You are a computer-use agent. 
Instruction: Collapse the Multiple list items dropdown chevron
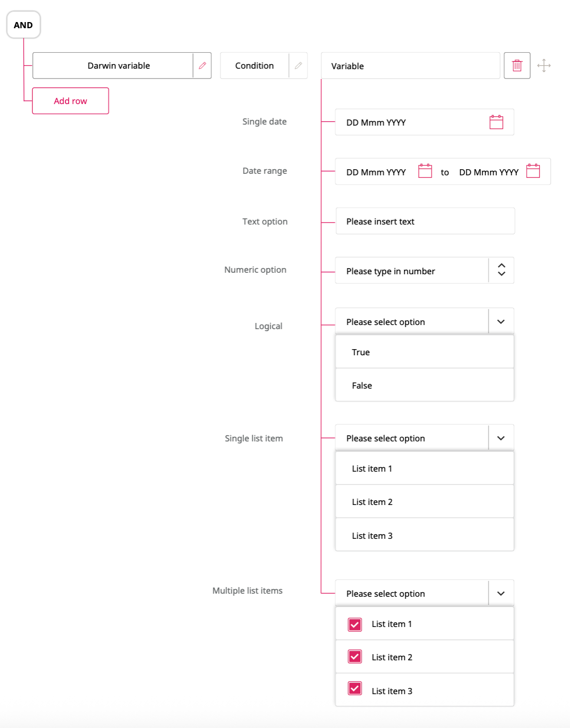(x=501, y=593)
